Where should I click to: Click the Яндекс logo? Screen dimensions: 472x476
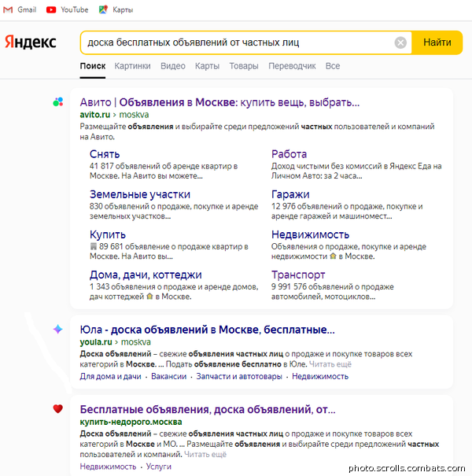(31, 42)
